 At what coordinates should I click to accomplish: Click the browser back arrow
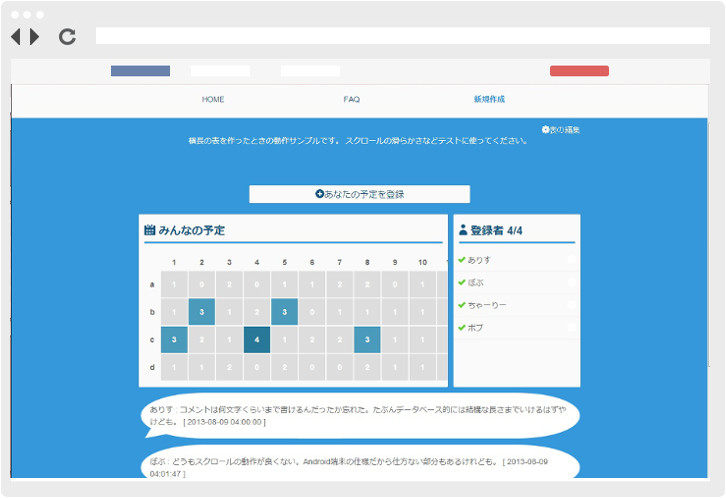point(16,37)
